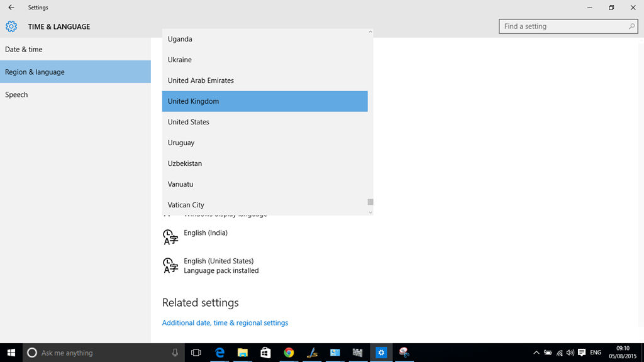Choose United Arab Emirates in dropdown
Screen dimensions: 644x362
[x=265, y=80]
